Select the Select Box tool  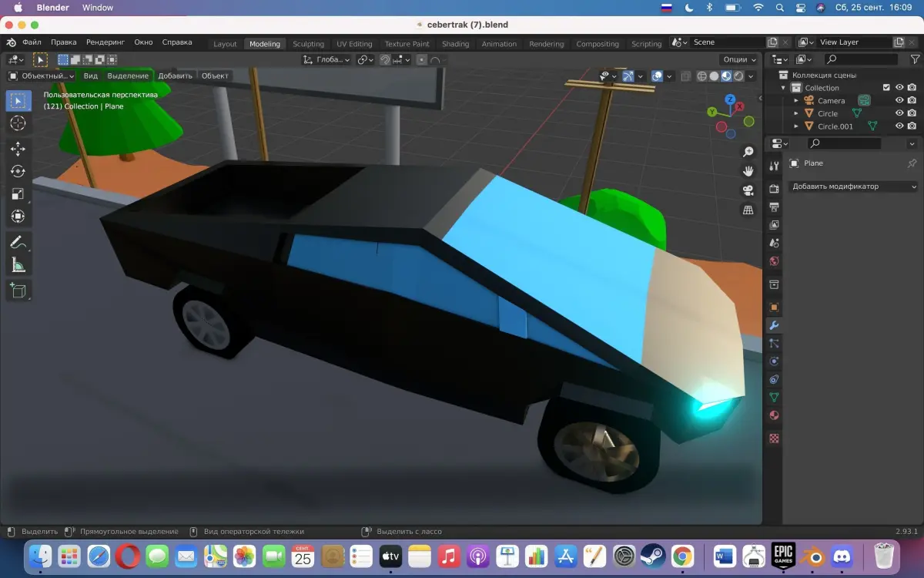click(18, 101)
